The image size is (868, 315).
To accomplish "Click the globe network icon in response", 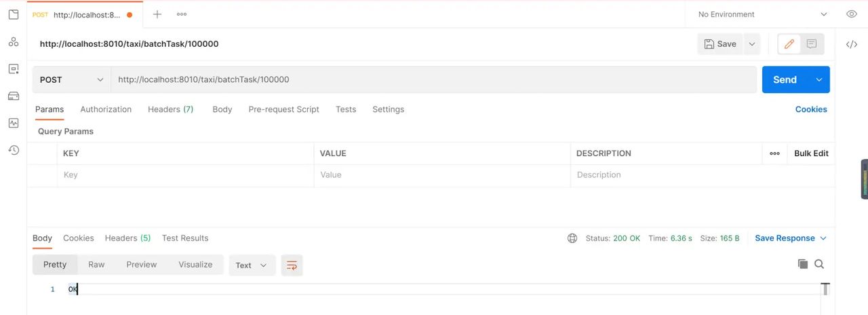I will coord(572,238).
